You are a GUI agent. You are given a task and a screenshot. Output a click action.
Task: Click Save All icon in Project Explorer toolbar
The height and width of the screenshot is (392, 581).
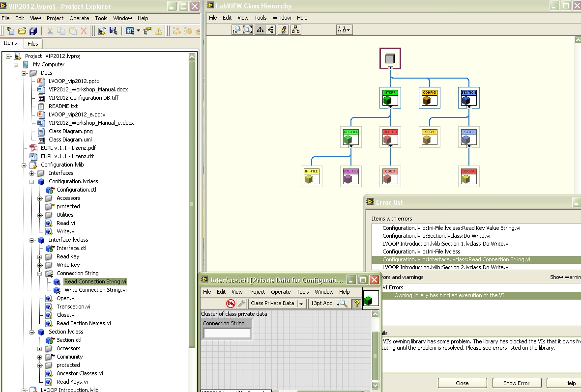[33, 31]
